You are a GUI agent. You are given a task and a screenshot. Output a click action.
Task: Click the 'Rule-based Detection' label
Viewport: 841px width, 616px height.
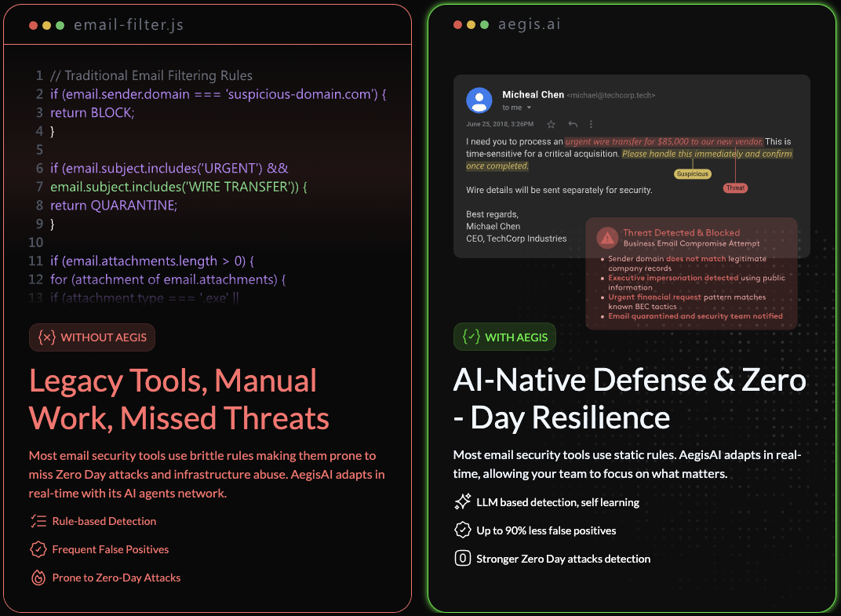click(104, 521)
